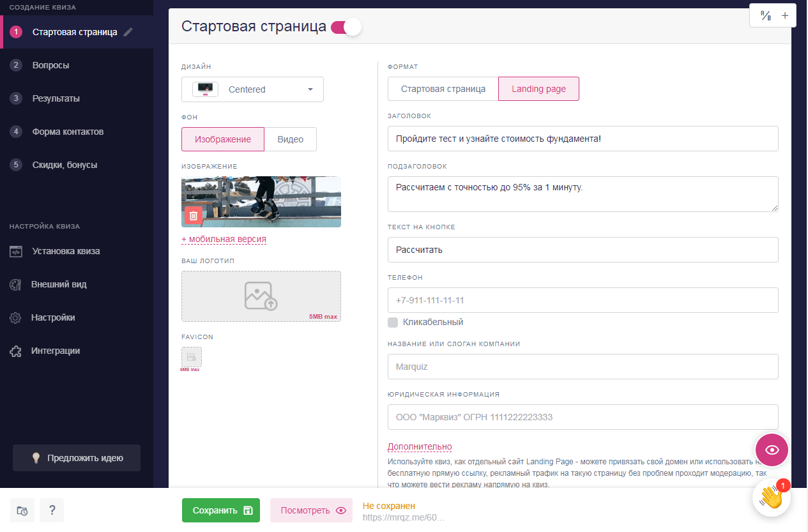Go to Вопросы step in sidebar
Screen dimensions: 808x532
tap(51, 65)
